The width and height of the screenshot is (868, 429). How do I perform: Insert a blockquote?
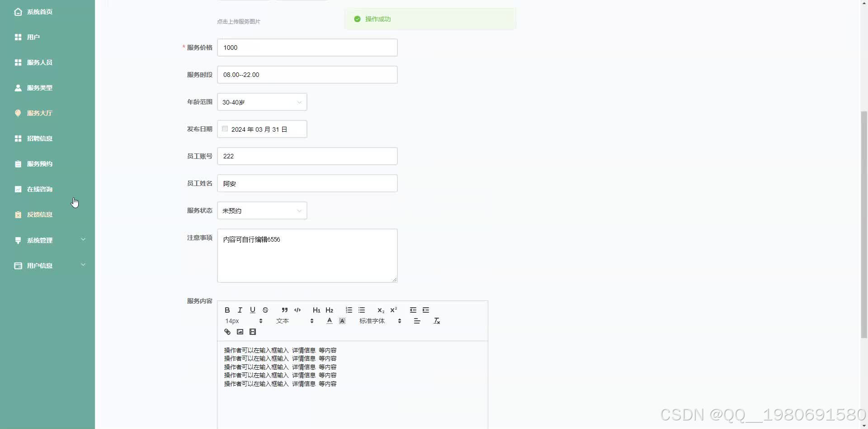[x=285, y=310]
